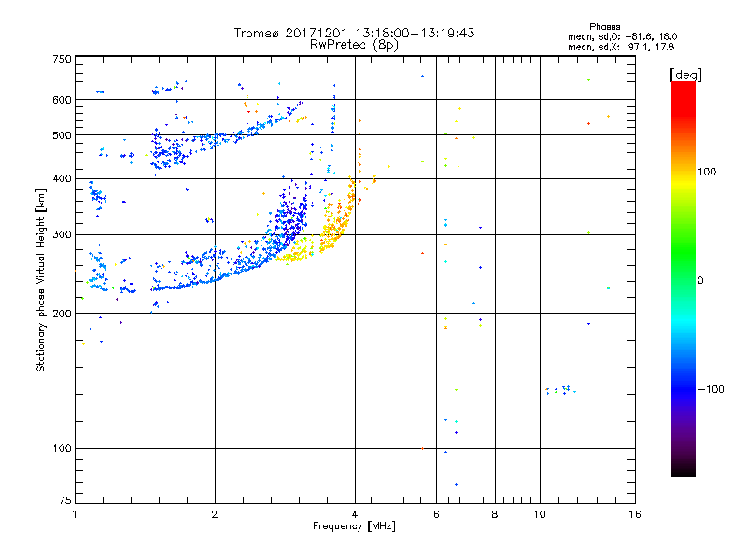
Task: Select the 'mean, sd,O: -81.6, 18.0' line
Action: [622, 36]
